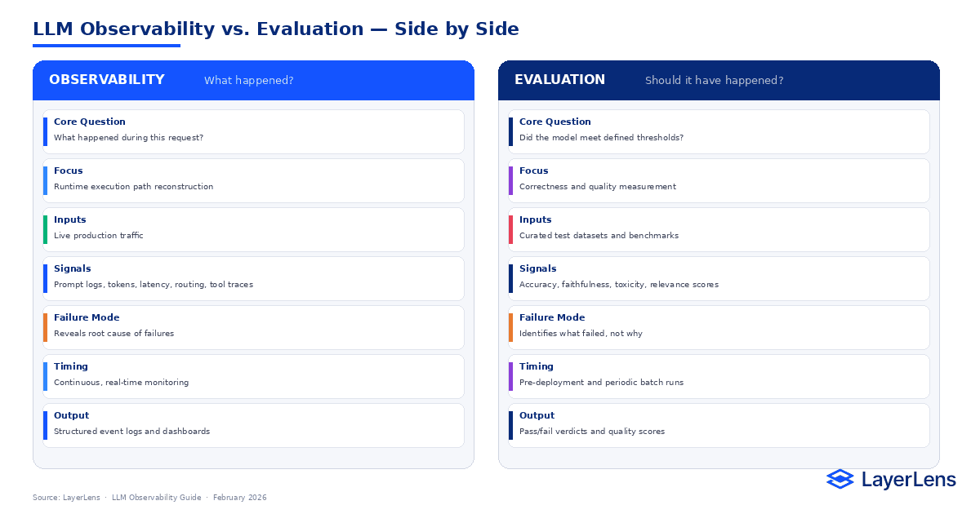The width and height of the screenshot is (980, 514).
Task: Click the Evaluation Output pass/fail verdicts card
Action: pyautogui.click(x=719, y=425)
